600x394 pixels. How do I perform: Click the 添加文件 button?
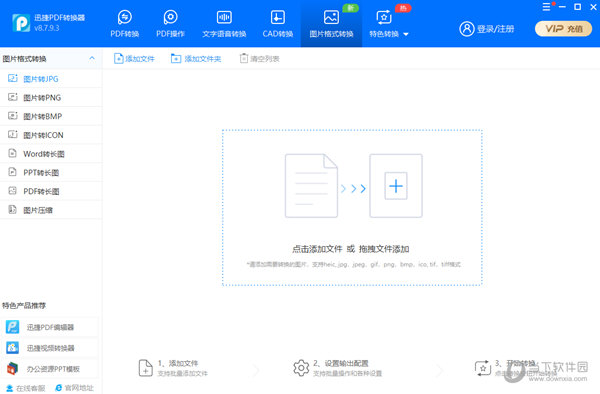coord(134,59)
